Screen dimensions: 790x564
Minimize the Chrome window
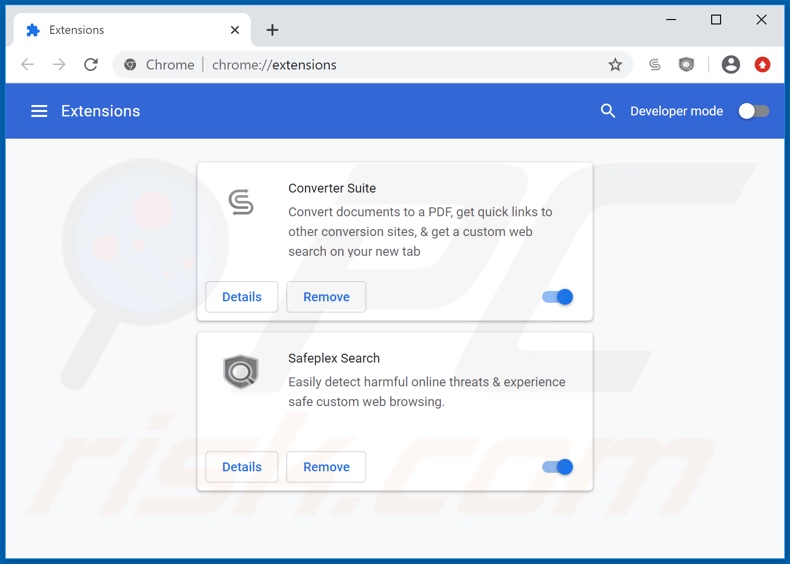coord(671,20)
